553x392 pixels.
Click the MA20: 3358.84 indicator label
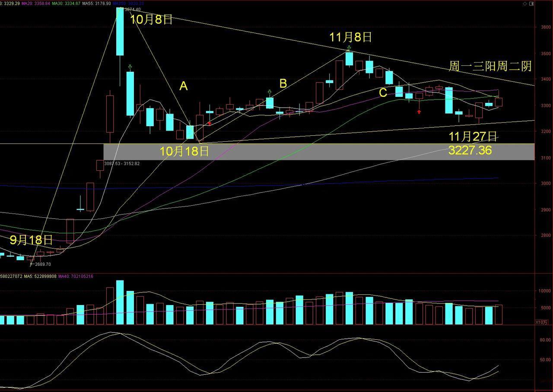35,3
